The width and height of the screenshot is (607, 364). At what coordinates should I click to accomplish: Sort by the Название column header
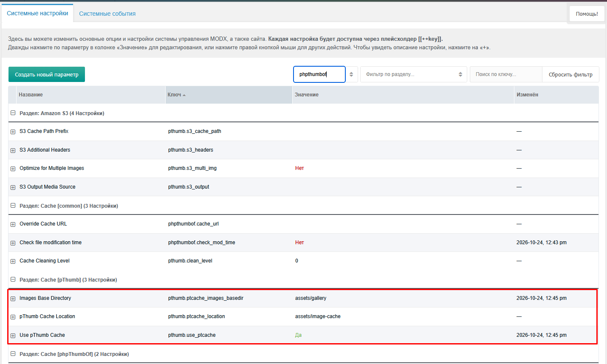pos(91,95)
